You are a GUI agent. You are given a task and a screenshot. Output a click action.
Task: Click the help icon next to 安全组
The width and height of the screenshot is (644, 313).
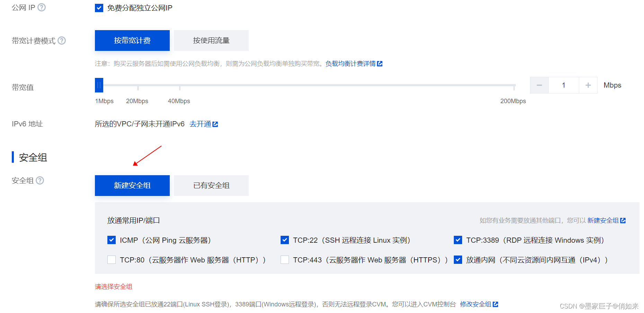click(40, 180)
